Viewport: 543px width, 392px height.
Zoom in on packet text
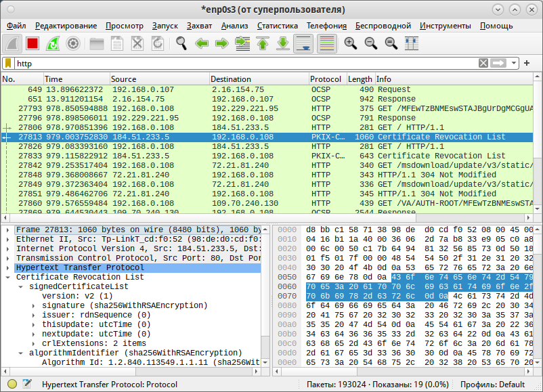coord(351,43)
